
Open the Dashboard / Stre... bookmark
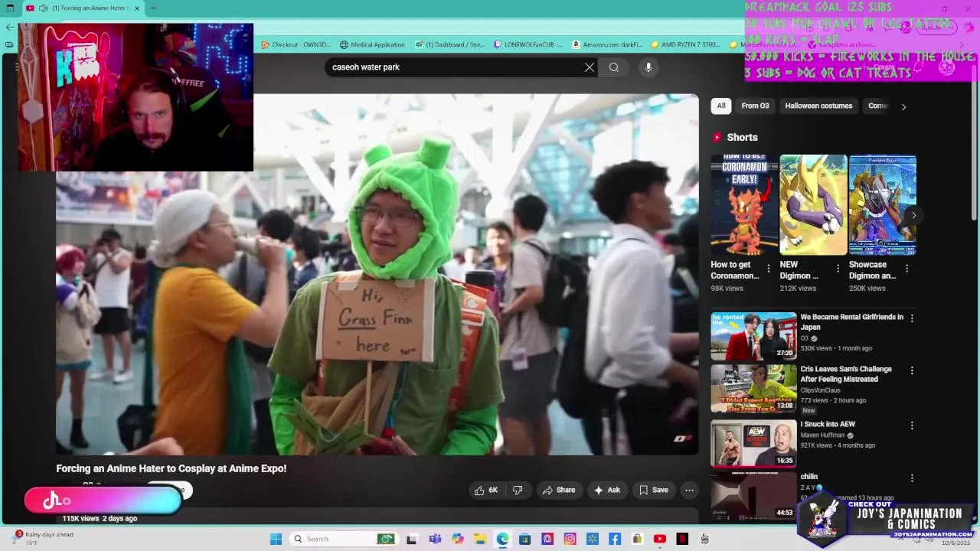click(x=449, y=44)
